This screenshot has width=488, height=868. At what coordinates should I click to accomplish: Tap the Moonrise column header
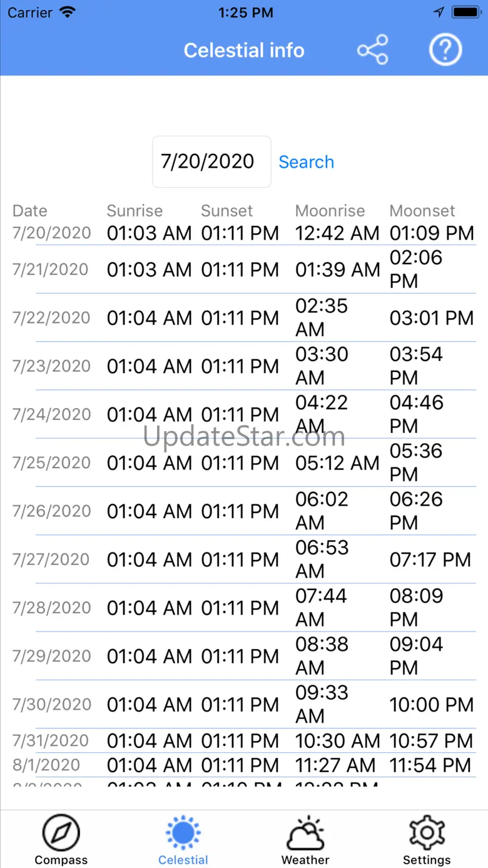coord(330,211)
